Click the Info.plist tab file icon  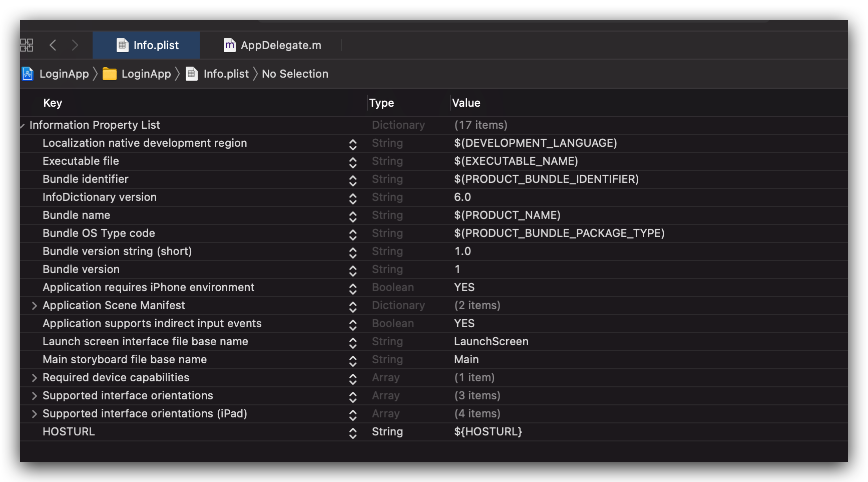(123, 45)
